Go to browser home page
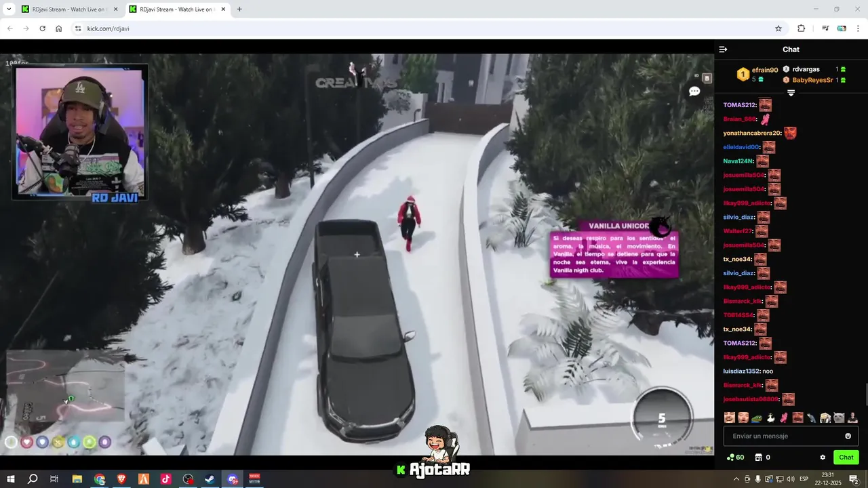Screen dimensions: 868x488 click(x=59, y=28)
